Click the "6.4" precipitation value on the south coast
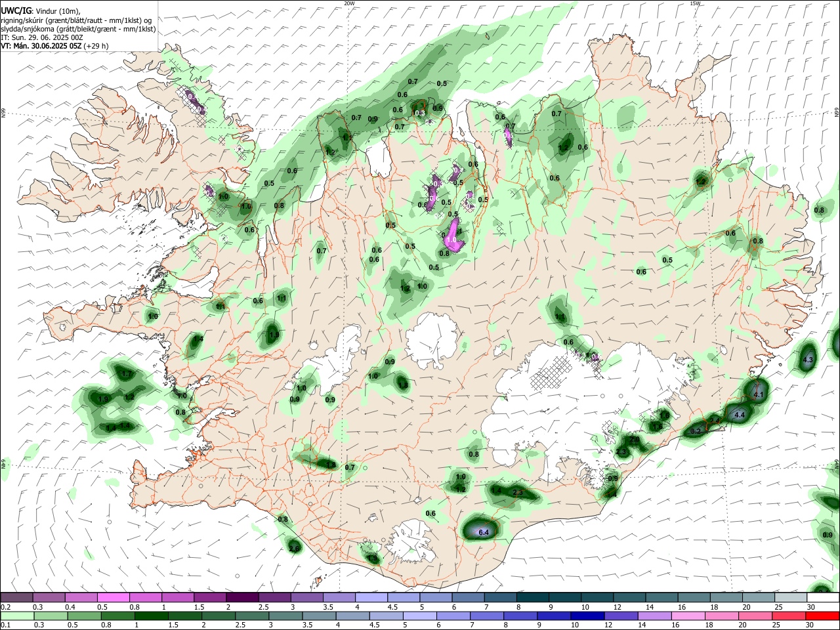840x630 pixels. (x=484, y=532)
